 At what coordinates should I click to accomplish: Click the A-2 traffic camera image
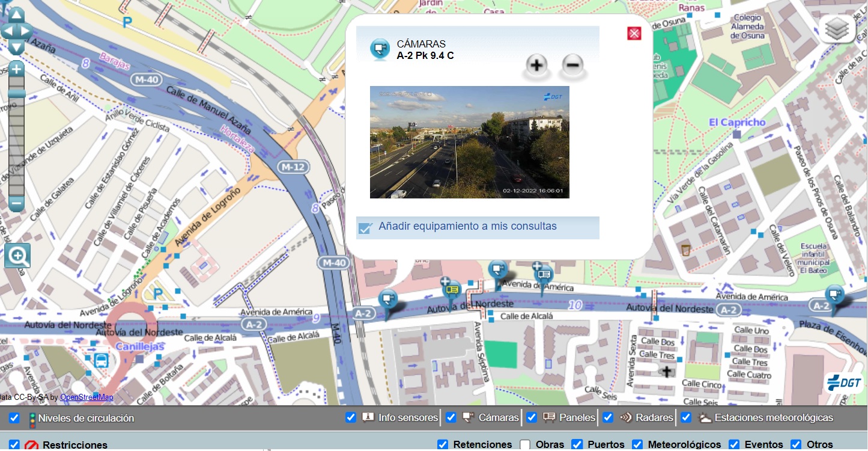point(469,142)
